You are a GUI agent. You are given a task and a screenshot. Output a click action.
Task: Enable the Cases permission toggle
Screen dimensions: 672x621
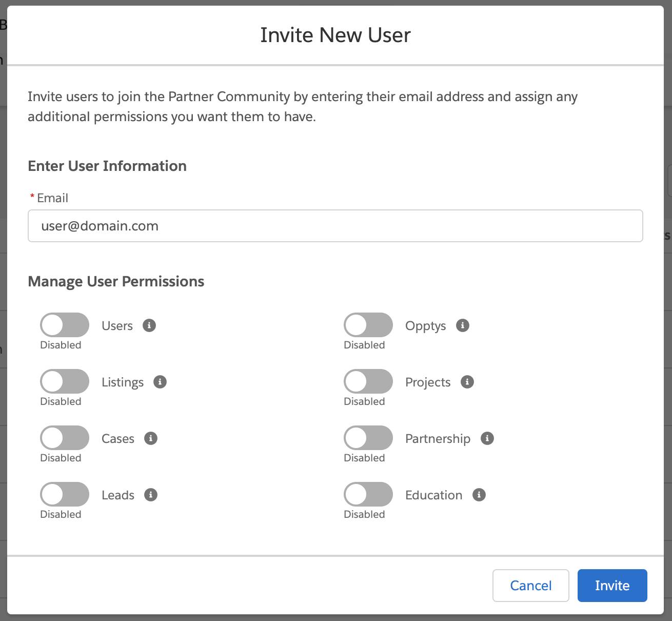point(65,438)
